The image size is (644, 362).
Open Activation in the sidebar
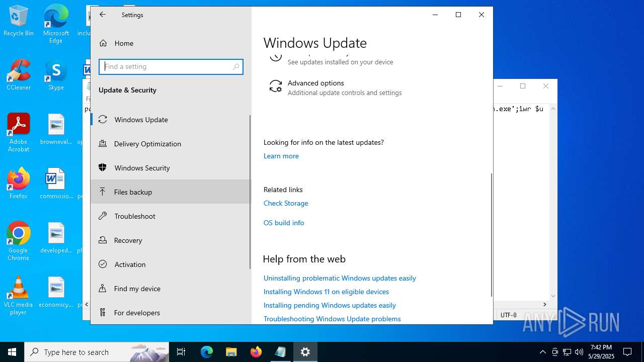click(x=171, y=264)
